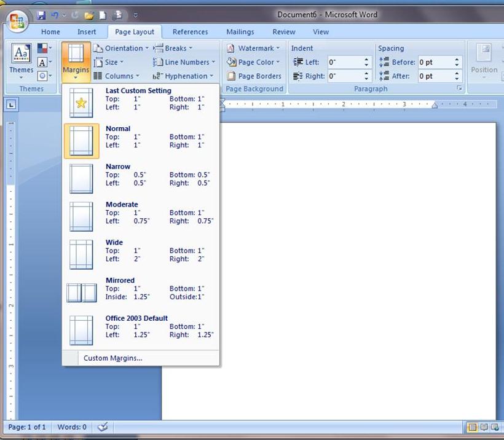
Task: Switch to Web Layout view
Action: click(495, 427)
